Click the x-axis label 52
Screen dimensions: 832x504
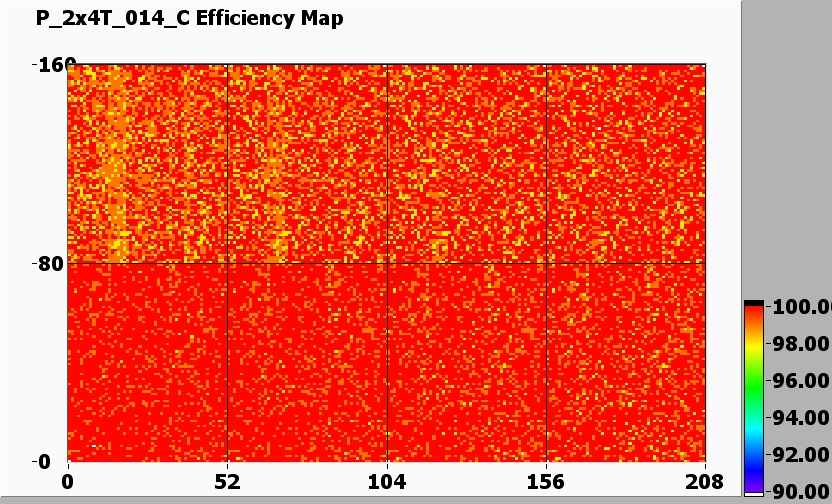228,480
